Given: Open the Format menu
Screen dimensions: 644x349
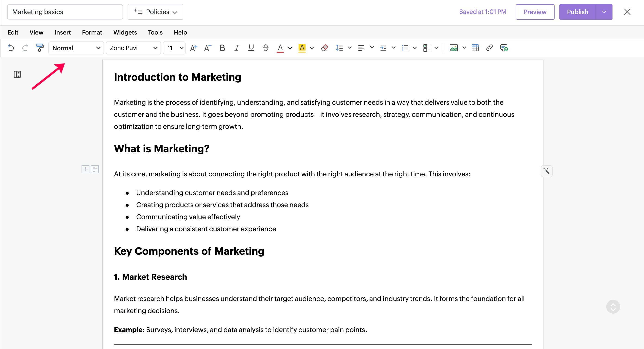Looking at the screenshot, I should (x=92, y=32).
